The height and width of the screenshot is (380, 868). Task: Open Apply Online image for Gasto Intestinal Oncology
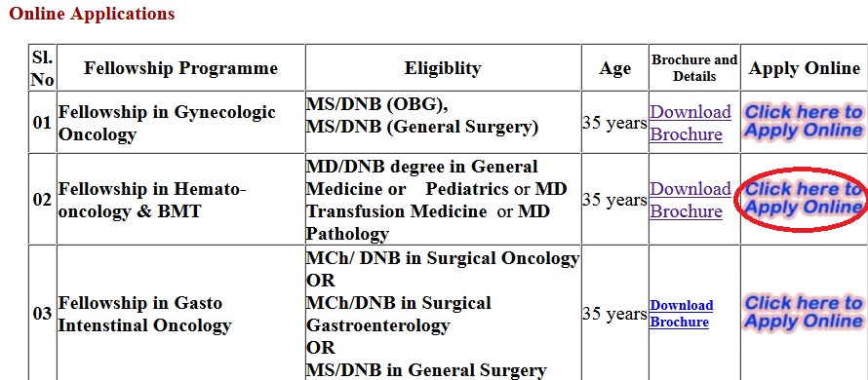pyautogui.click(x=804, y=313)
